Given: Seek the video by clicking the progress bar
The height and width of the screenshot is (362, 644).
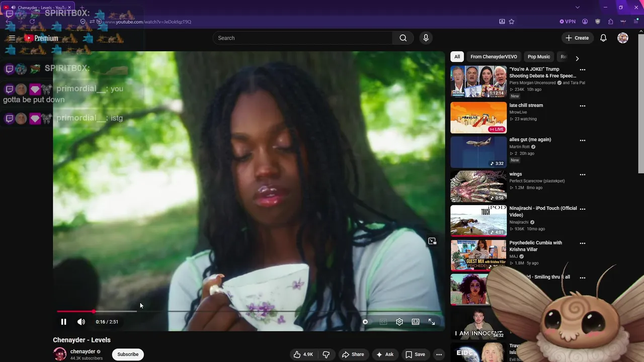Looking at the screenshot, I should tap(249, 312).
